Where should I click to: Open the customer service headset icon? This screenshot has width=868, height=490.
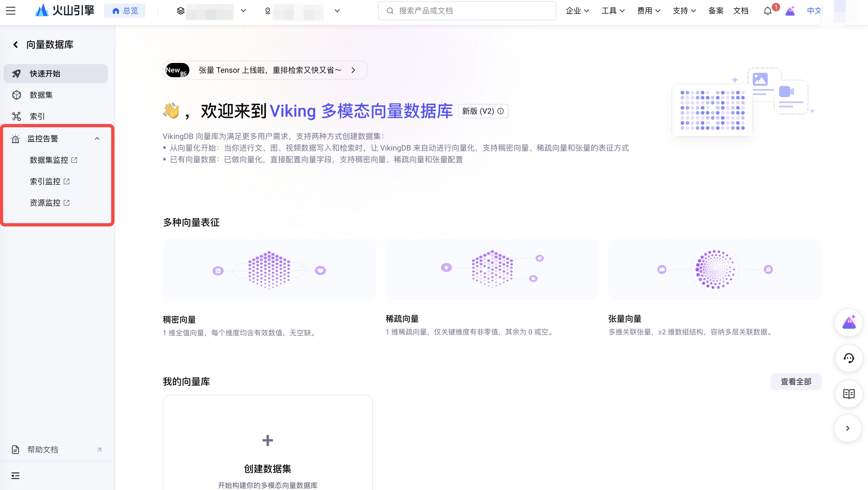click(x=848, y=358)
